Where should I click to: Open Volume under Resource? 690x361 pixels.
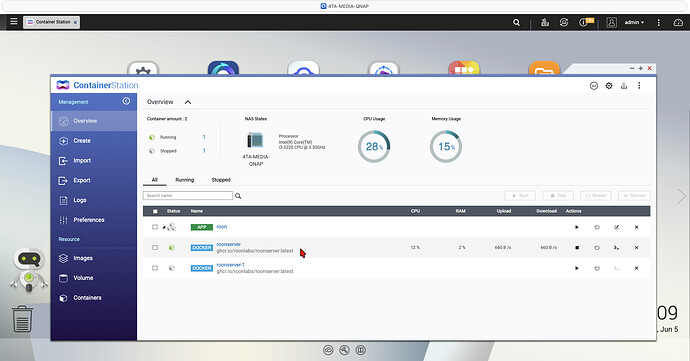[x=94, y=278]
